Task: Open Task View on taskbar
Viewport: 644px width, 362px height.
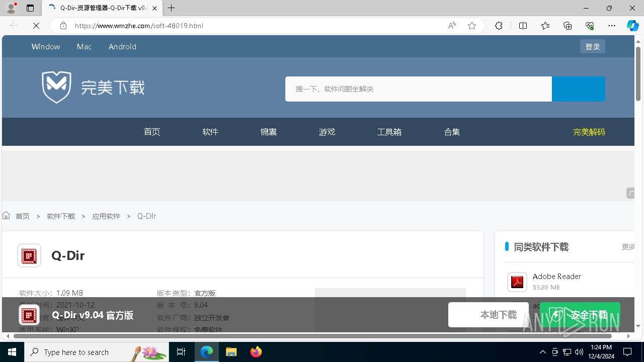Action: click(x=181, y=352)
